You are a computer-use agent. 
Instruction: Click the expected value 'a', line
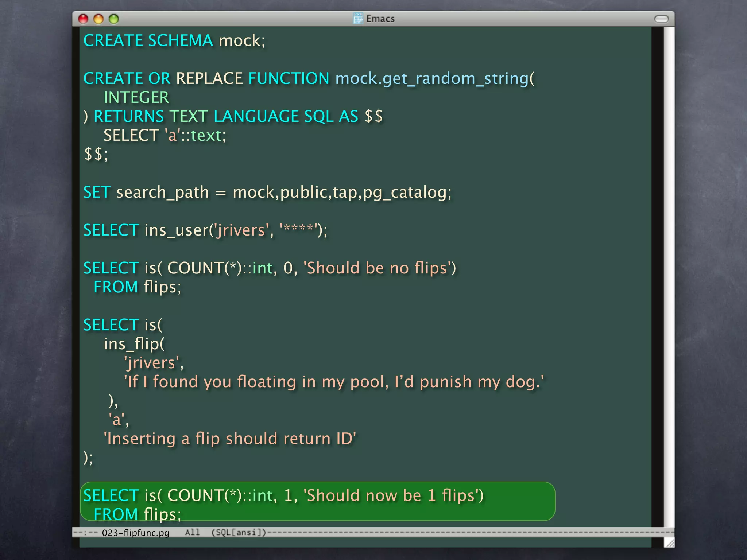(119, 420)
